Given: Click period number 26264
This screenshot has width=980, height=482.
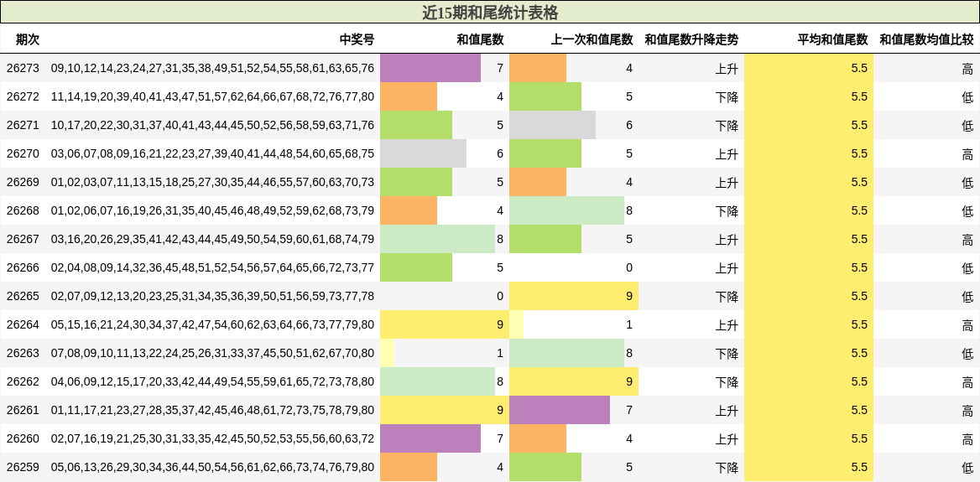Looking at the screenshot, I should (23, 324).
